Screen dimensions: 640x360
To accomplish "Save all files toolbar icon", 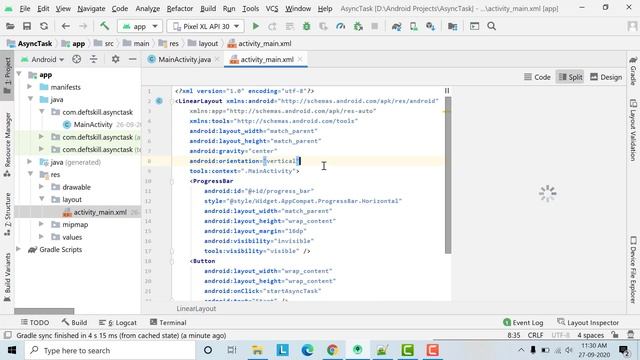I will click(27, 26).
